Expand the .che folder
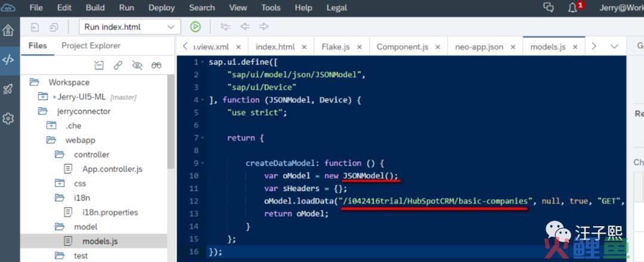 52,125
